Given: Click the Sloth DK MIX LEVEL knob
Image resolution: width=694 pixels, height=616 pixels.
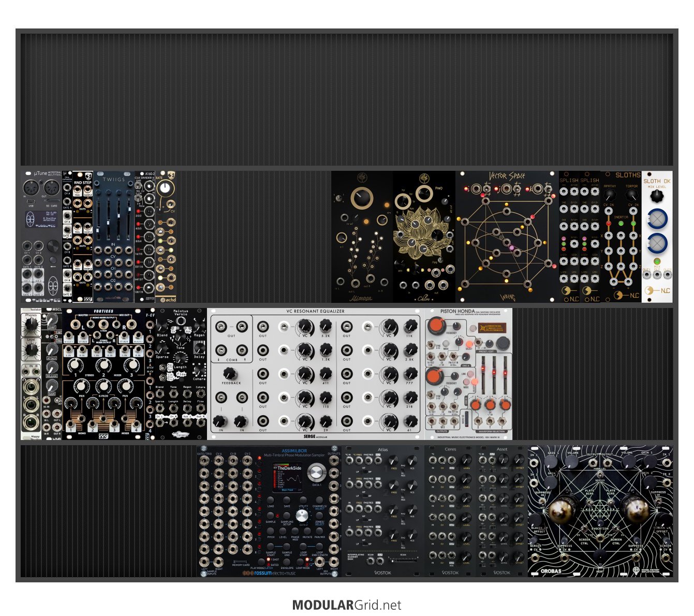Looking at the screenshot, I should 657,196.
